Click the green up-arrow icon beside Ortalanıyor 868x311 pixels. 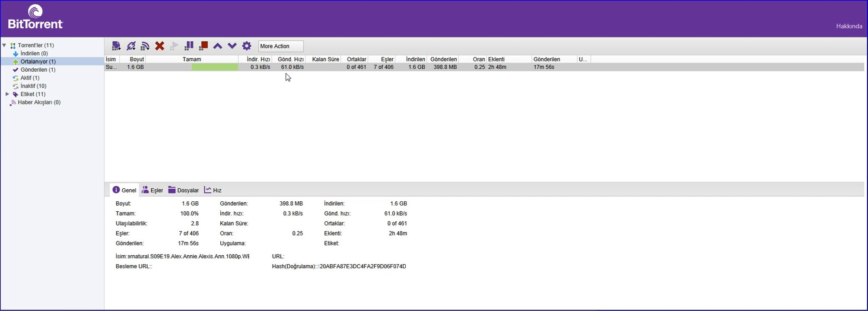(x=16, y=62)
